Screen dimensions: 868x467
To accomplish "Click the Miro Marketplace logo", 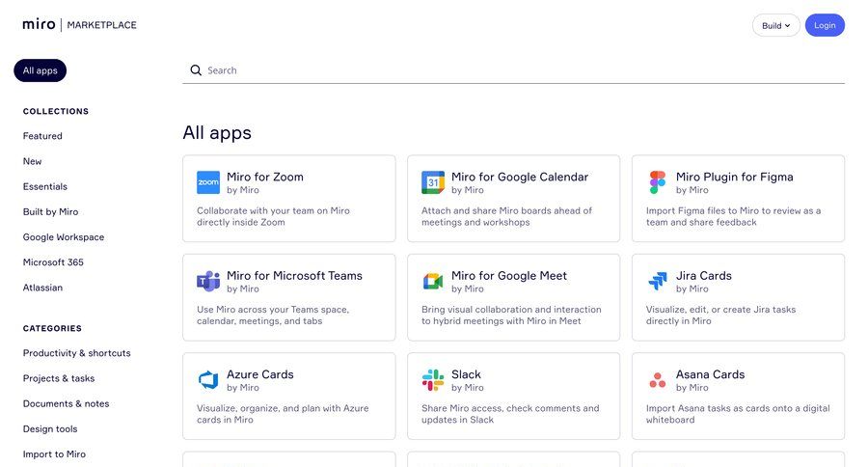I will (79, 25).
